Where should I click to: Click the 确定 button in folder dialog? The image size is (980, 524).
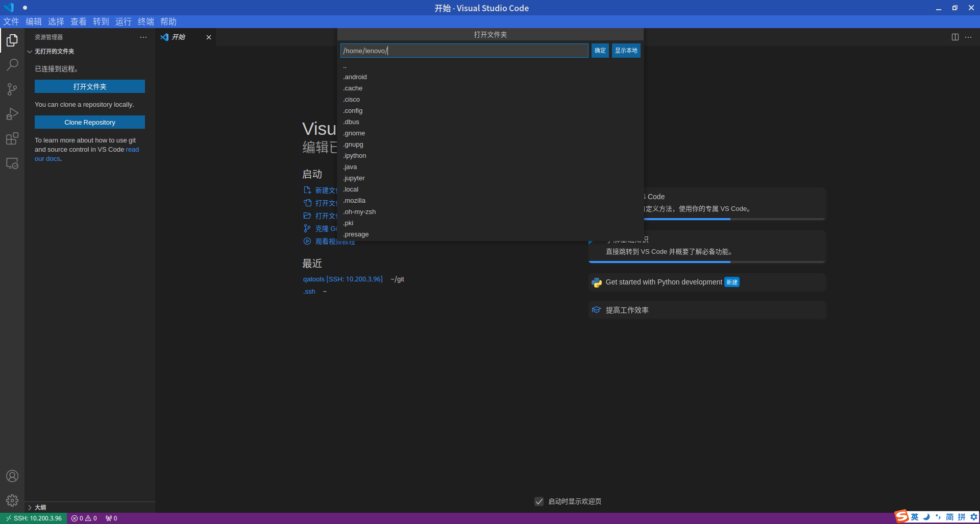(x=600, y=51)
